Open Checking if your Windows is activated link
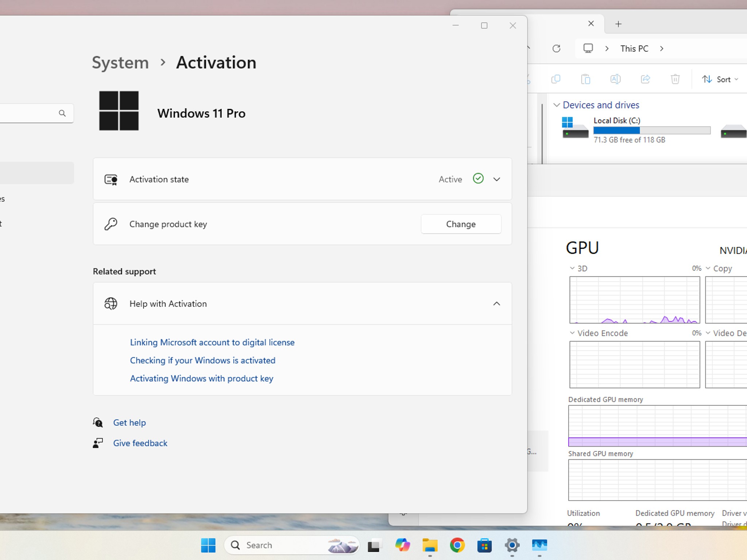Screen dimensions: 747x560 pyautogui.click(x=202, y=360)
